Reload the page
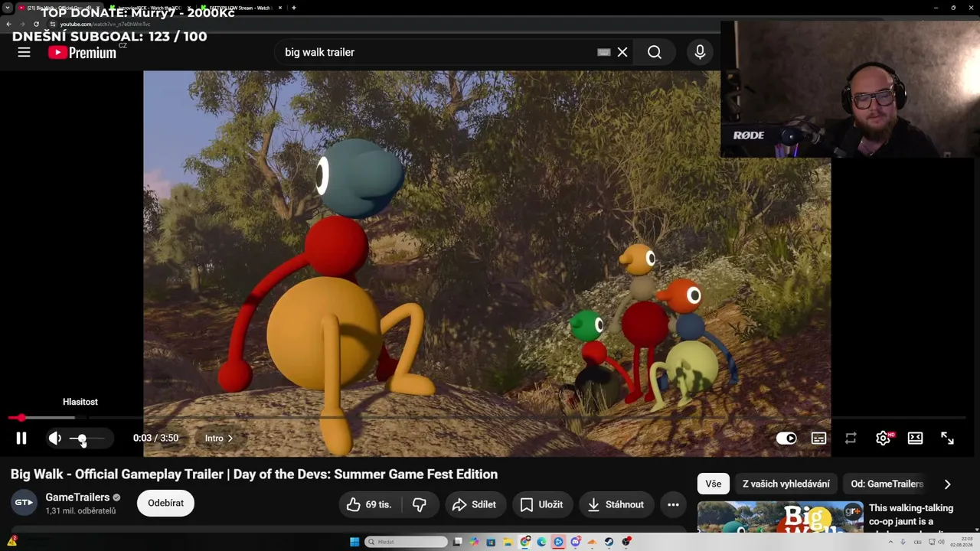The width and height of the screenshot is (980, 551). click(x=36, y=24)
